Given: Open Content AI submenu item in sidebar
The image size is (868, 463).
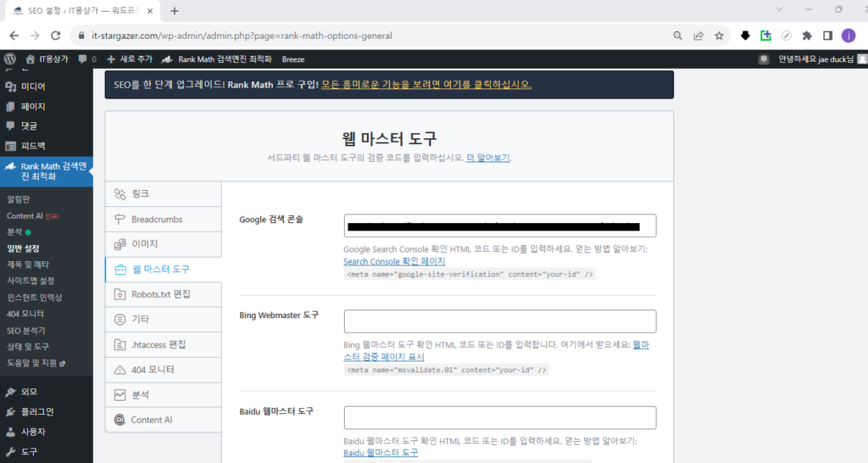Looking at the screenshot, I should 32,216.
